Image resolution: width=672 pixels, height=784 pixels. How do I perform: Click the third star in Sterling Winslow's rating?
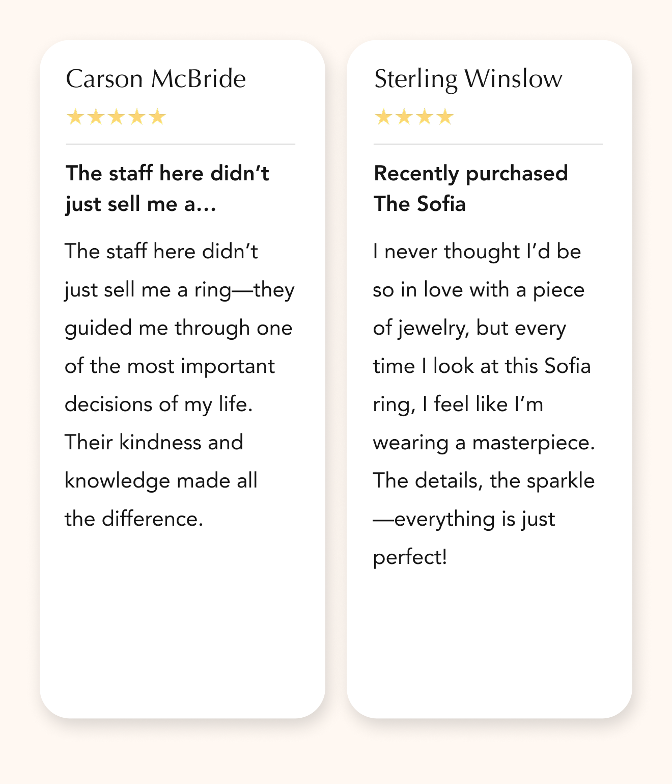click(x=425, y=117)
